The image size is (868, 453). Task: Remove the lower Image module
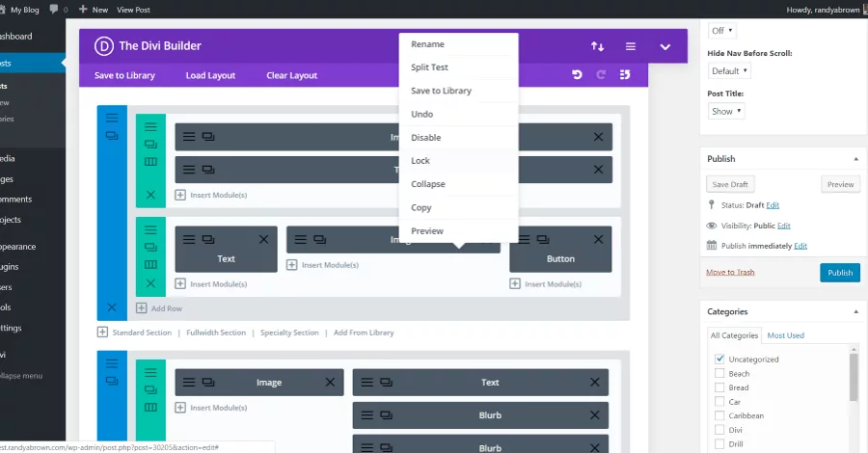click(x=330, y=383)
